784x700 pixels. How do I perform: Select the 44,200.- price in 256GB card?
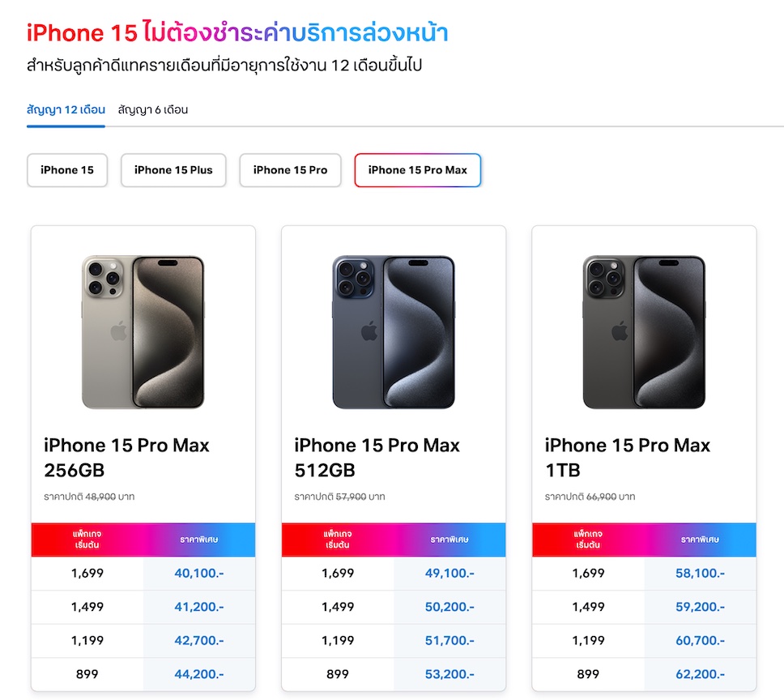(199, 674)
